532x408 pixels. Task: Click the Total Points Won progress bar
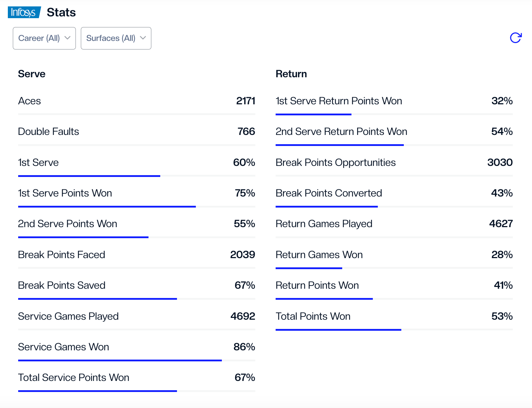coord(338,330)
